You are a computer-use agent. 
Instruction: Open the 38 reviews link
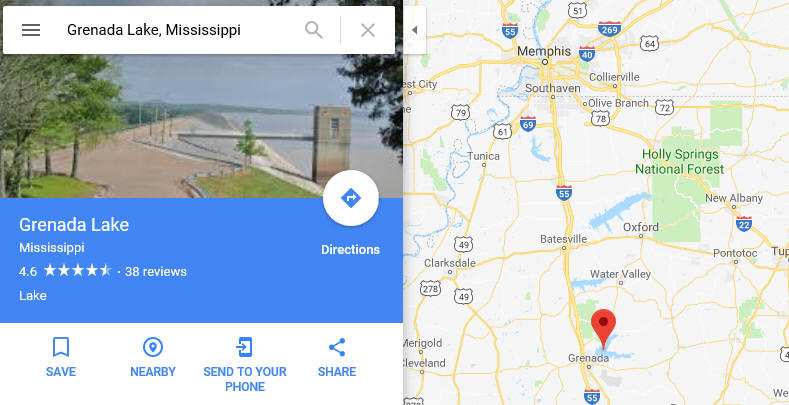(155, 272)
